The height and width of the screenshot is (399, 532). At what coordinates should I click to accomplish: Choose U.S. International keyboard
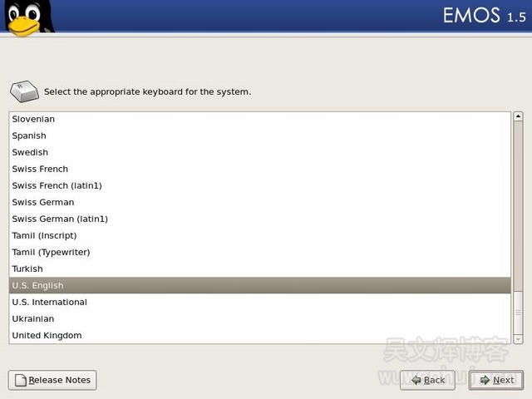tap(49, 302)
